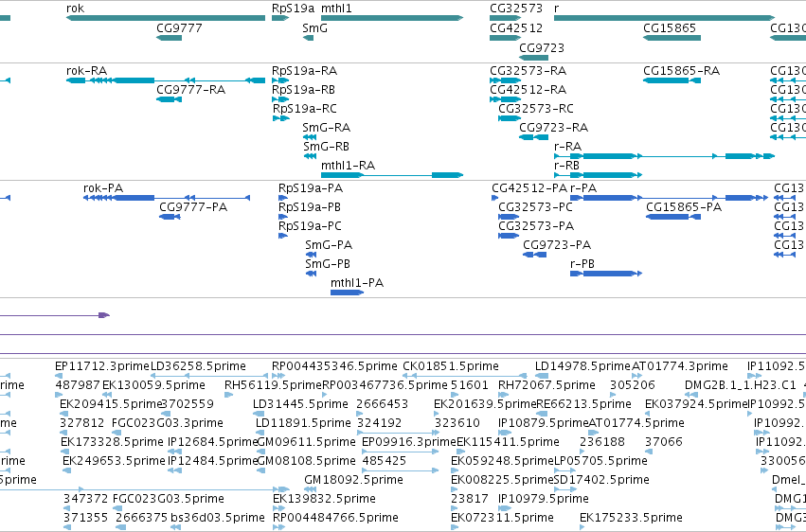Select the mthl1-RA transcript label
Screen dimensions: 806x532
[x=348, y=166]
